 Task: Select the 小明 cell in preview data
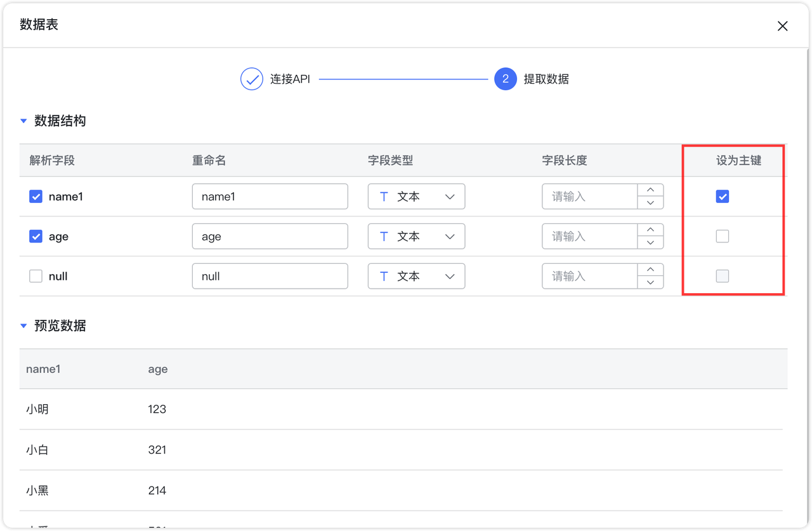tap(37, 409)
